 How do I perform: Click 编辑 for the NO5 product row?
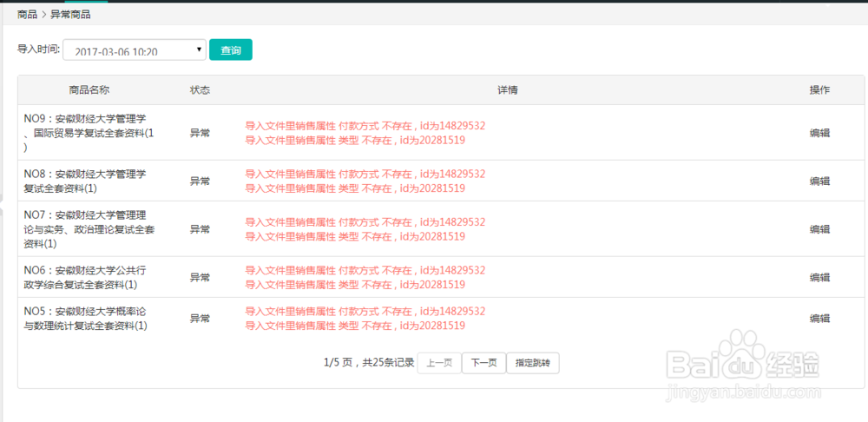pyautogui.click(x=820, y=319)
